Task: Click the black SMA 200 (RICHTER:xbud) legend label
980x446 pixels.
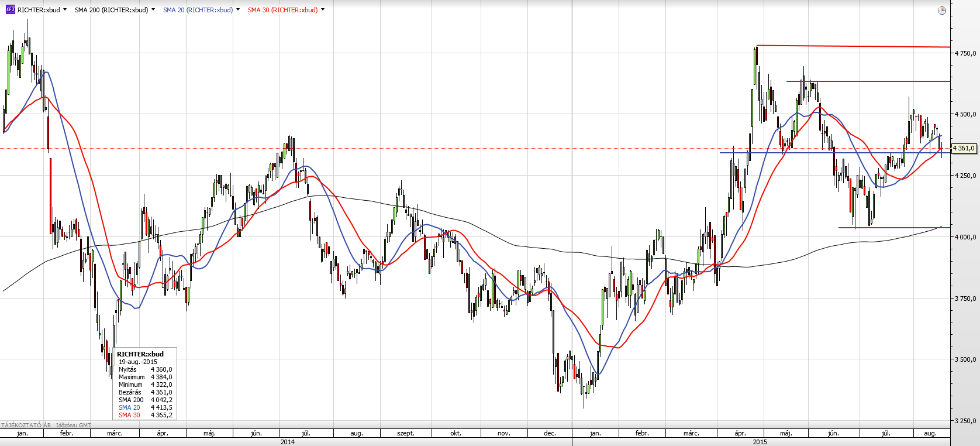Action: pos(112,10)
